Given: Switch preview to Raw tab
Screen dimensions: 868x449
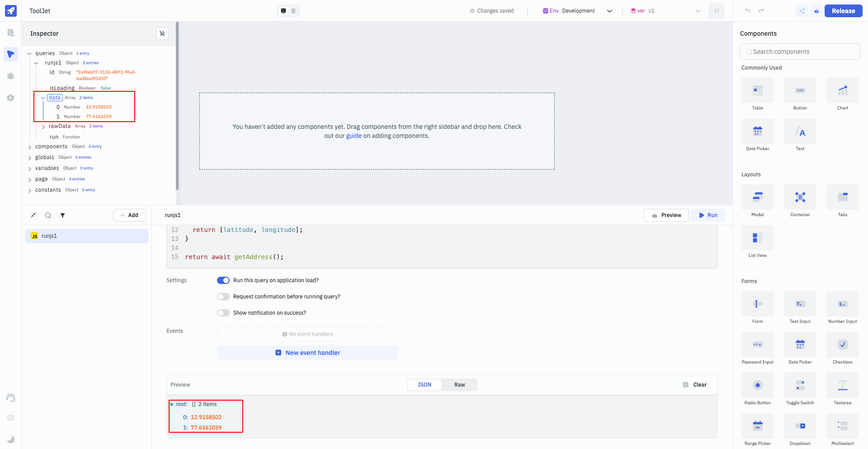Looking at the screenshot, I should pyautogui.click(x=459, y=385).
